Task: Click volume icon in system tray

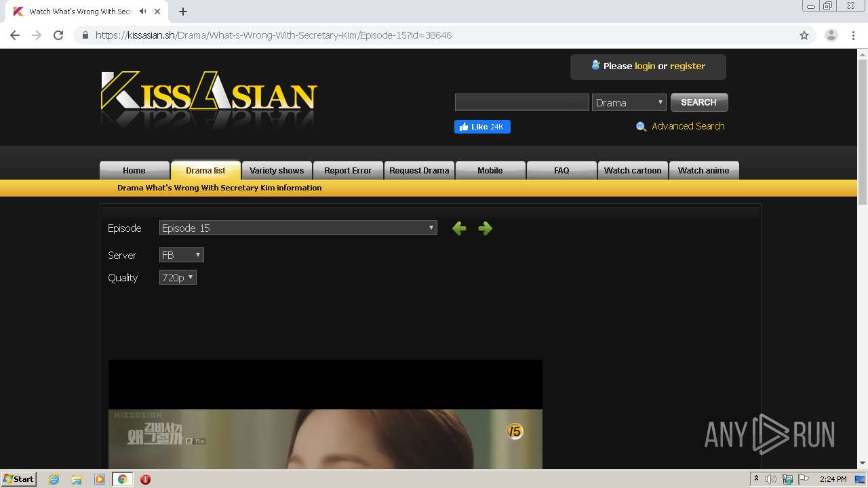Action: click(771, 479)
